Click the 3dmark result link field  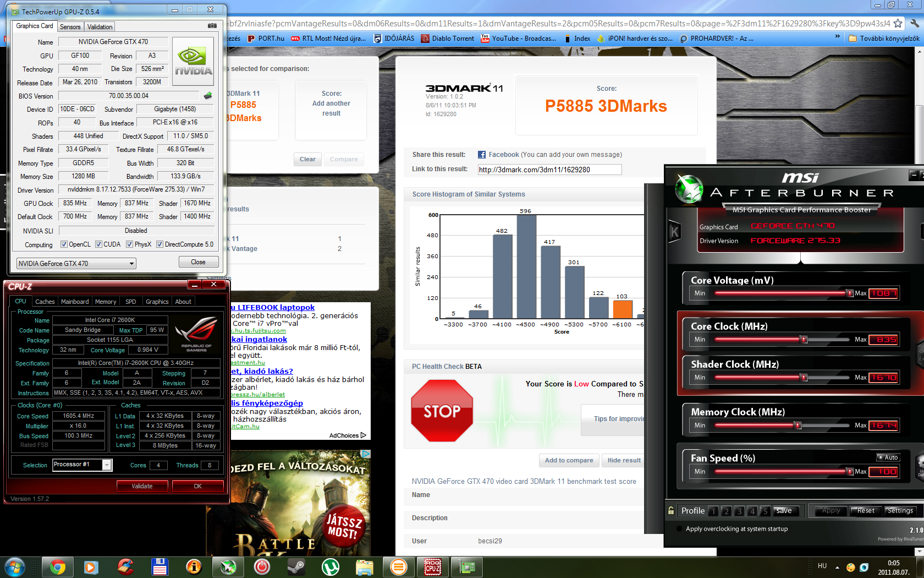[549, 170]
